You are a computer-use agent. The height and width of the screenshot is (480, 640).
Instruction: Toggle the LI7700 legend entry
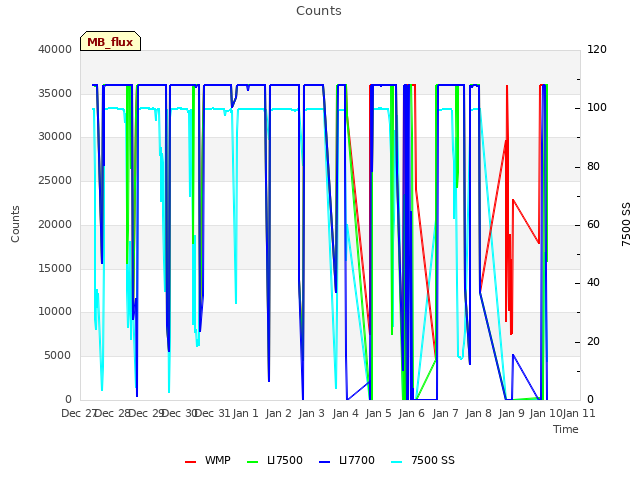pos(347,460)
